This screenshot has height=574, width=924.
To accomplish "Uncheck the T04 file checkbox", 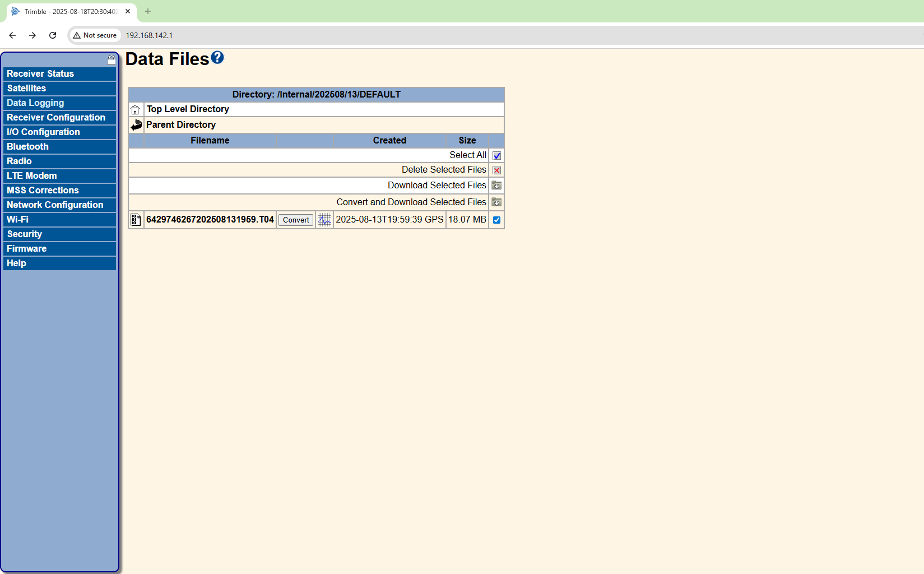I will tap(496, 220).
